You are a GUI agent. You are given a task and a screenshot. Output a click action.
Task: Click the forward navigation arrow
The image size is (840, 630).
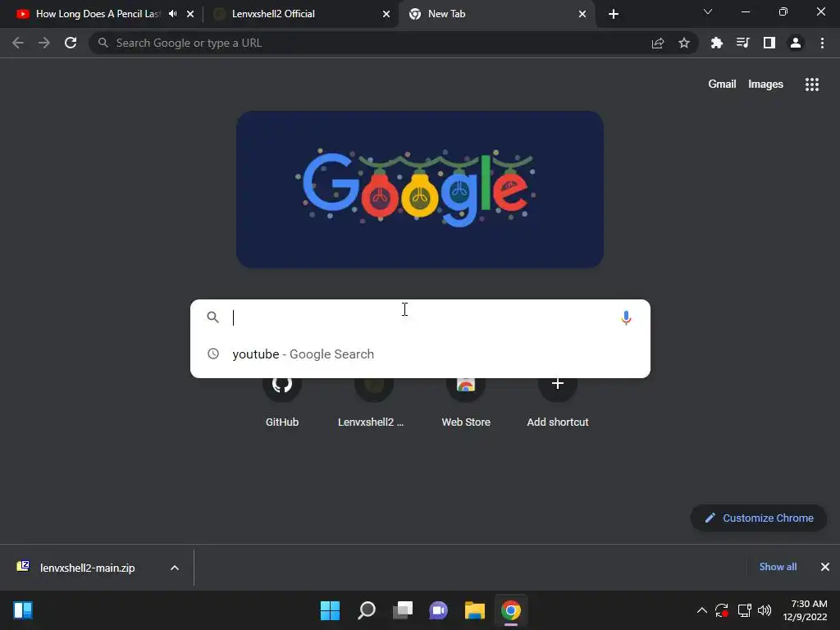coord(44,43)
